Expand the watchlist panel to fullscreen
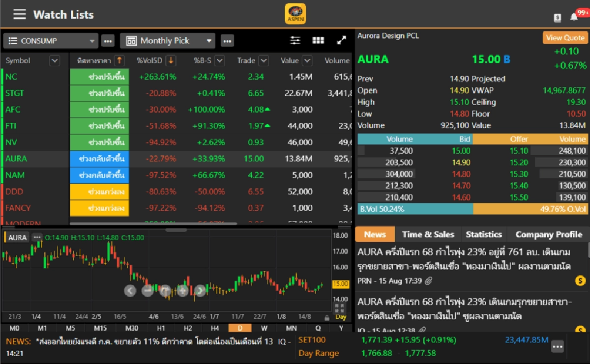 pyautogui.click(x=341, y=41)
